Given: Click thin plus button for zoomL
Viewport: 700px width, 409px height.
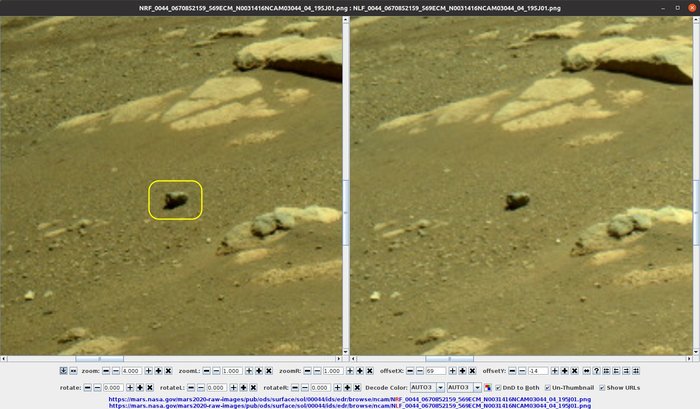Looking at the screenshot, I should pyautogui.click(x=249, y=371).
